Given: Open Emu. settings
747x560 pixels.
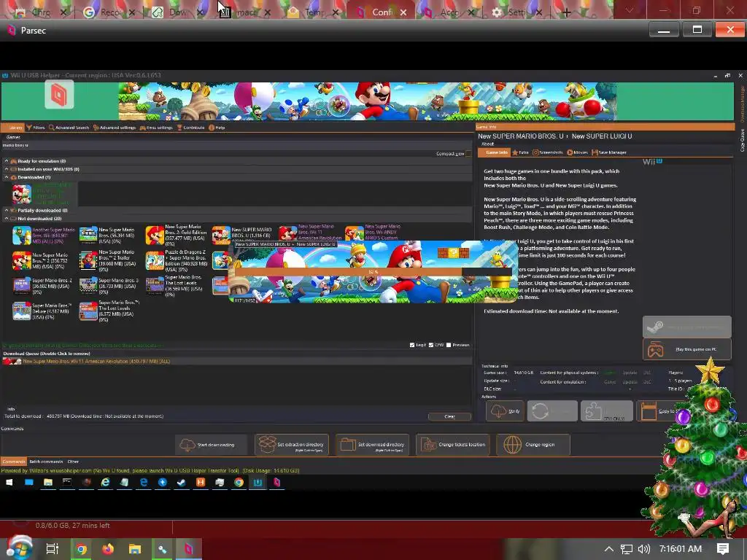Looking at the screenshot, I should click(x=156, y=128).
